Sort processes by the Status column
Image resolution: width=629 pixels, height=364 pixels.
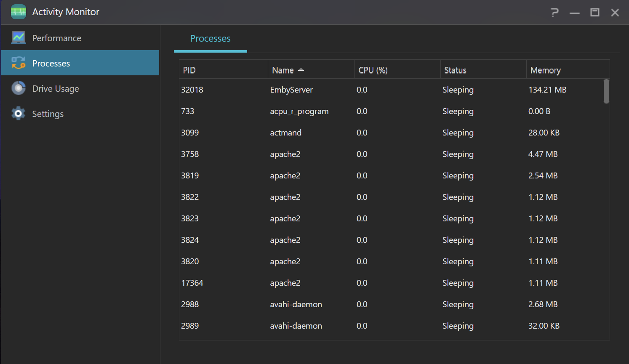[455, 70]
